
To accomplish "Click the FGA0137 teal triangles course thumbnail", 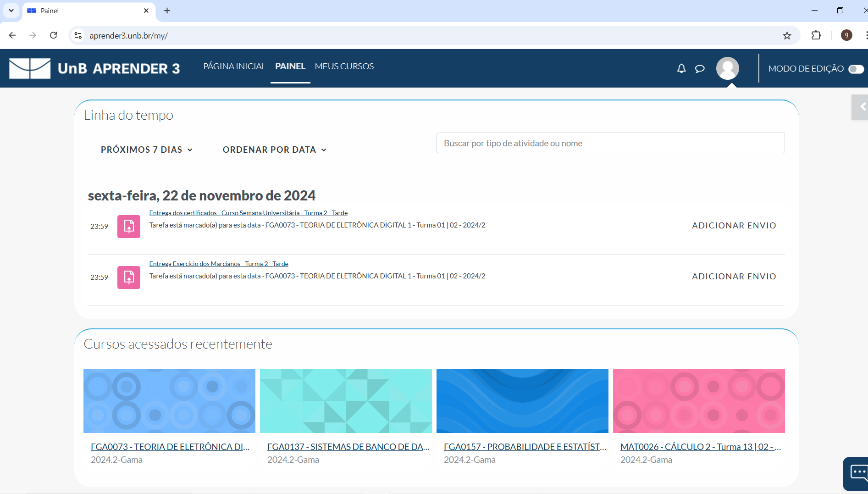I will point(346,401).
